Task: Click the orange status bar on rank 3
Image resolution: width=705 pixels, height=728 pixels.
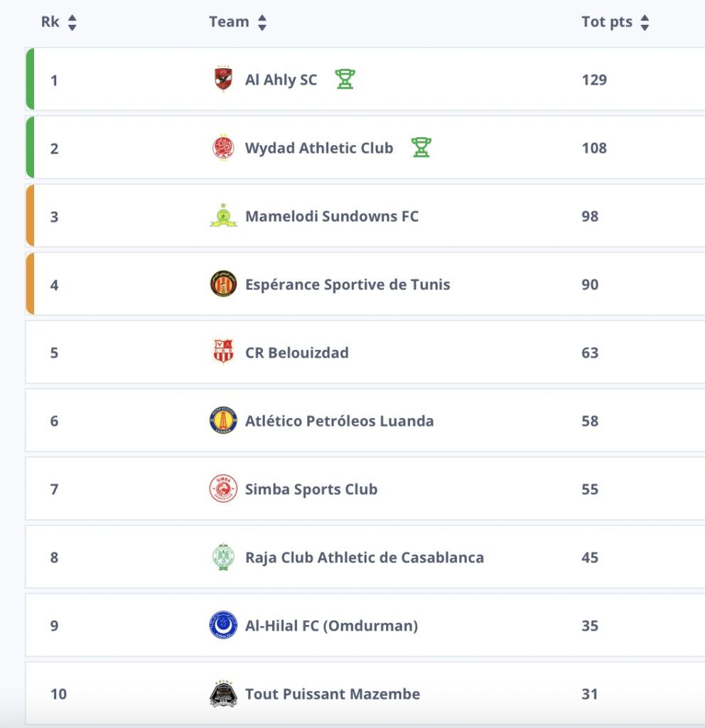Action: coord(30,216)
